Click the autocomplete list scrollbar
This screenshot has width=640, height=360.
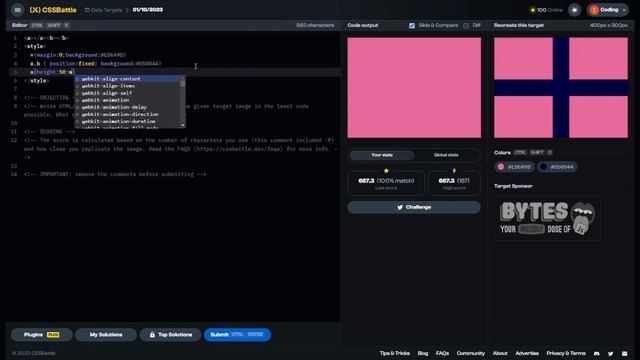pyautogui.click(x=182, y=101)
